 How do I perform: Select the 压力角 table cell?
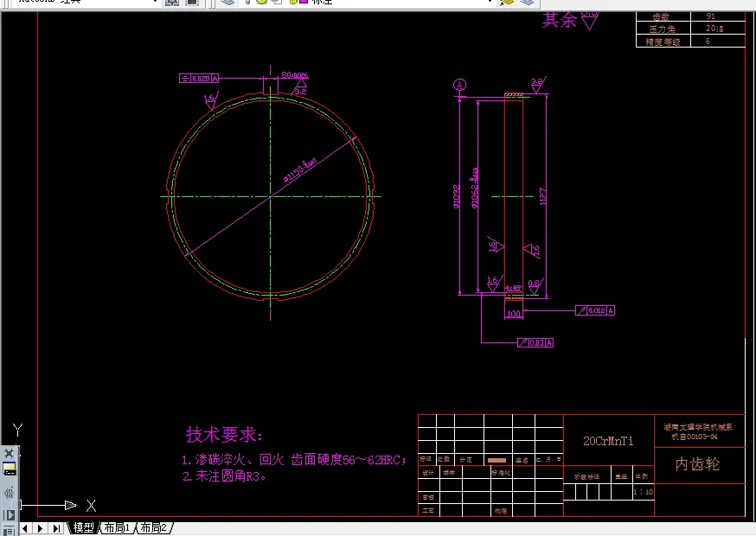[662, 29]
